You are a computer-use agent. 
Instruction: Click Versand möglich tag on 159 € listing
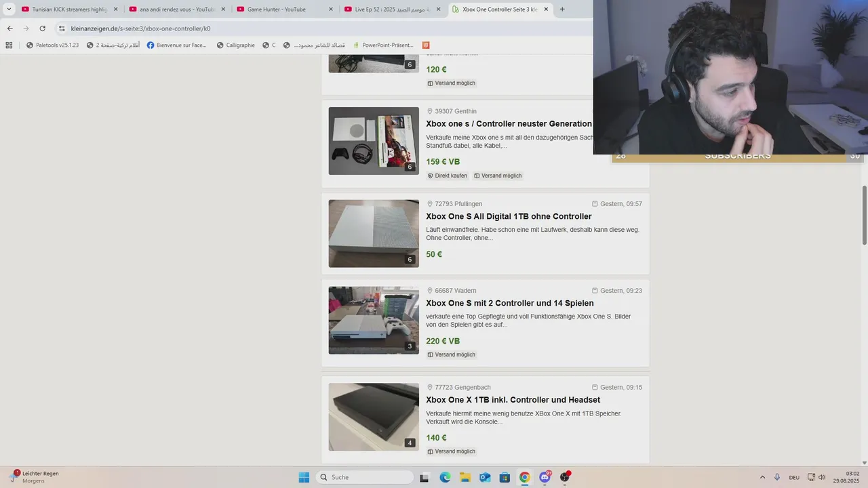coord(498,176)
